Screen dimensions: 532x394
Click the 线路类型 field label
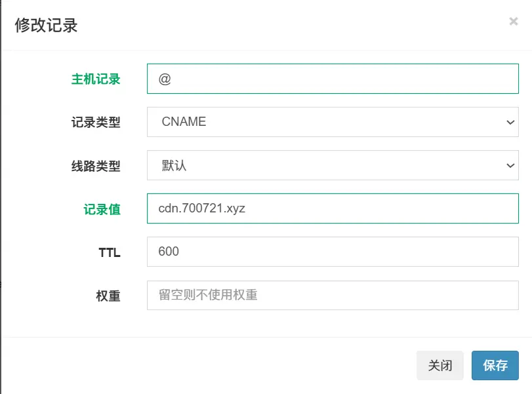(x=96, y=166)
